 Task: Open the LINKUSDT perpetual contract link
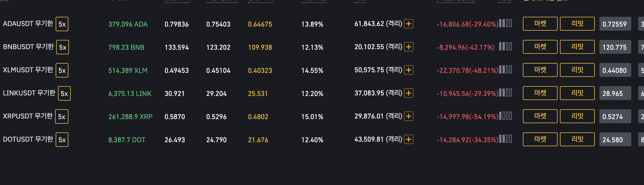click(29, 93)
